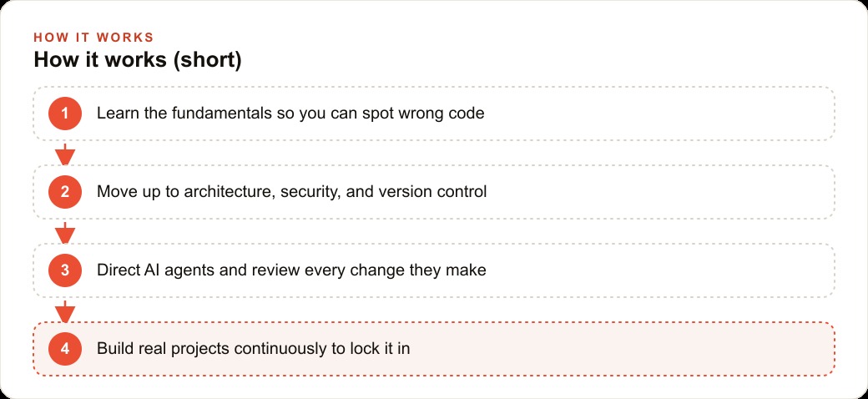Click the step 4 number circle

(x=65, y=349)
